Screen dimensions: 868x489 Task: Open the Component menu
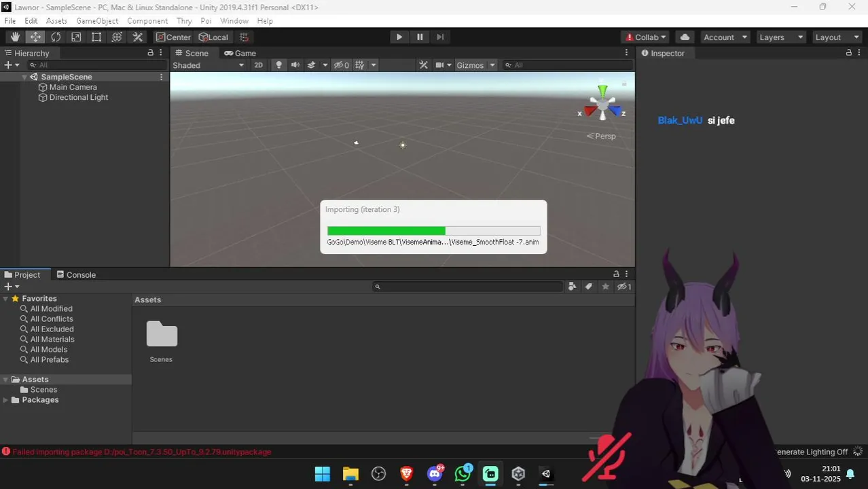(147, 21)
